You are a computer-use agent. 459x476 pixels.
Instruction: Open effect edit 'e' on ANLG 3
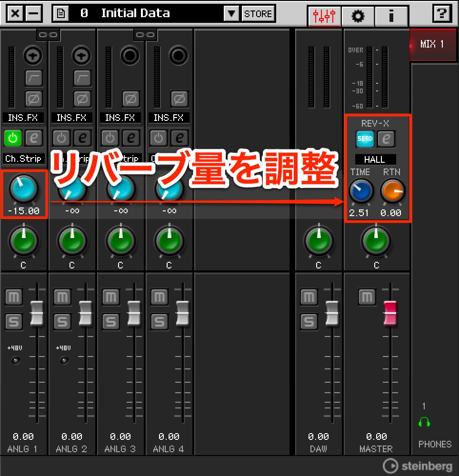tap(131, 138)
